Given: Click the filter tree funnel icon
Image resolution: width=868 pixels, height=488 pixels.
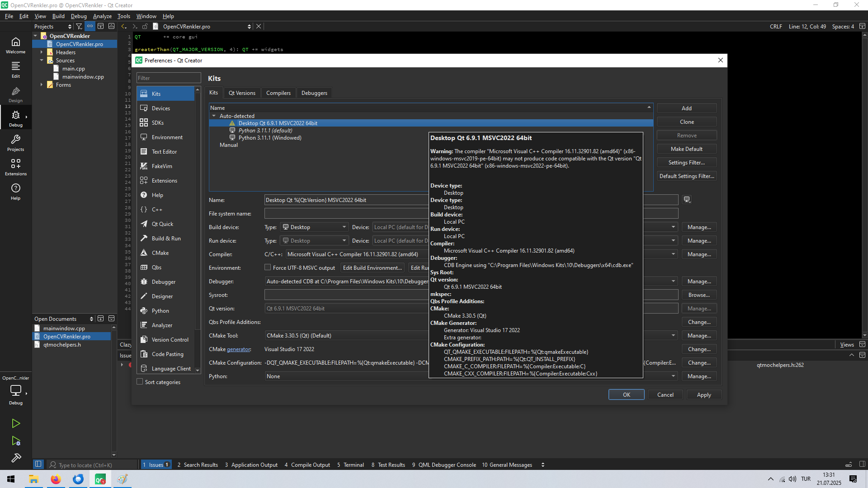Looking at the screenshot, I should coord(79,26).
